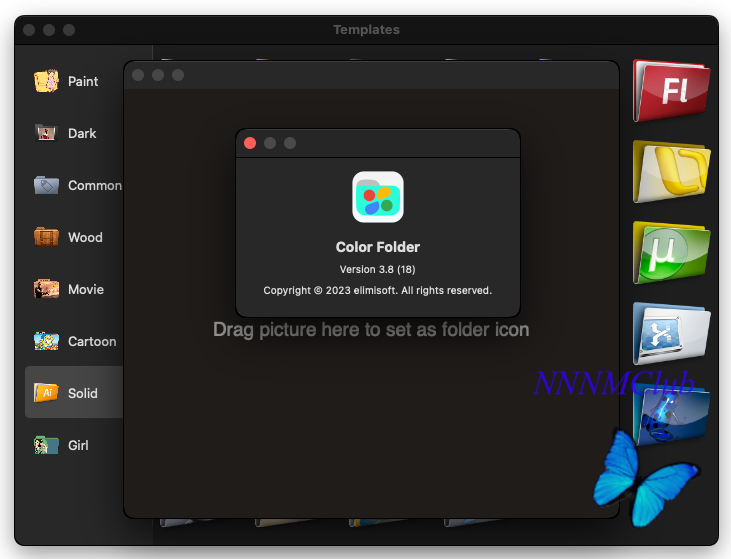This screenshot has width=731, height=559.
Task: Close the drag picture window
Action: (138, 75)
